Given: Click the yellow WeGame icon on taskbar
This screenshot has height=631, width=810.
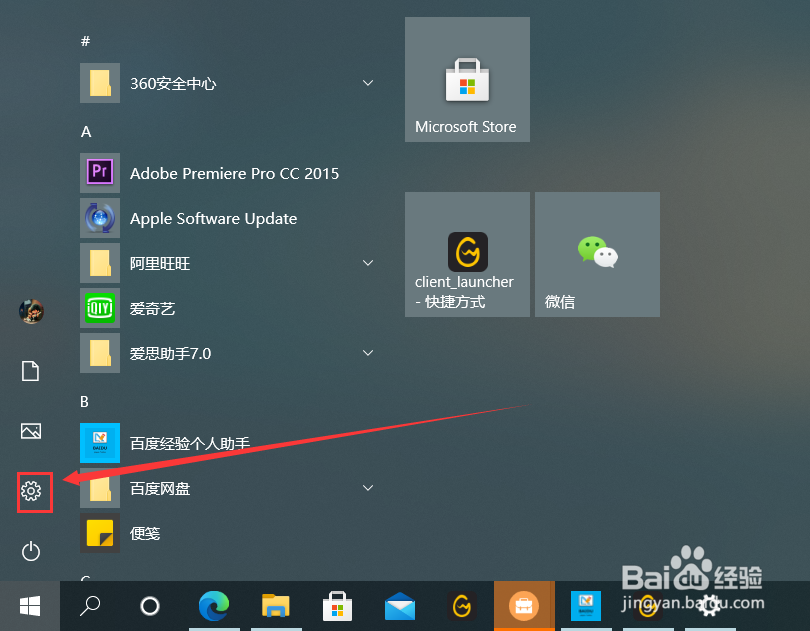Looking at the screenshot, I should (462, 606).
